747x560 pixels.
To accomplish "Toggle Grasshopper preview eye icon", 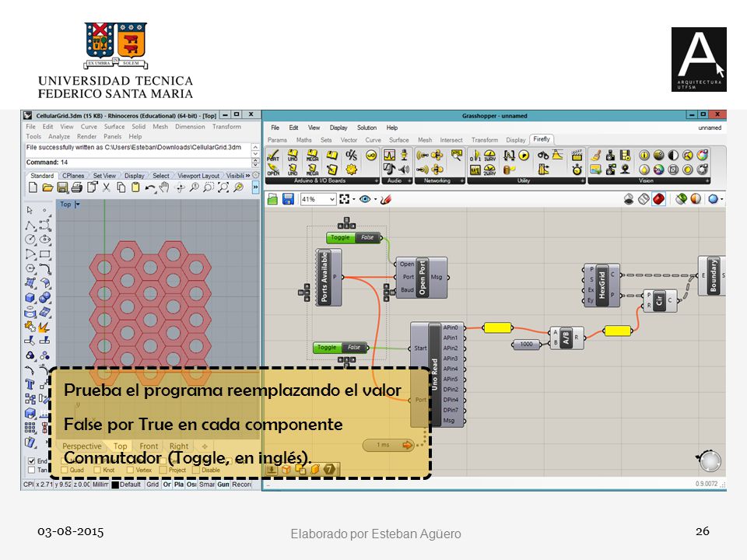I will [x=365, y=199].
